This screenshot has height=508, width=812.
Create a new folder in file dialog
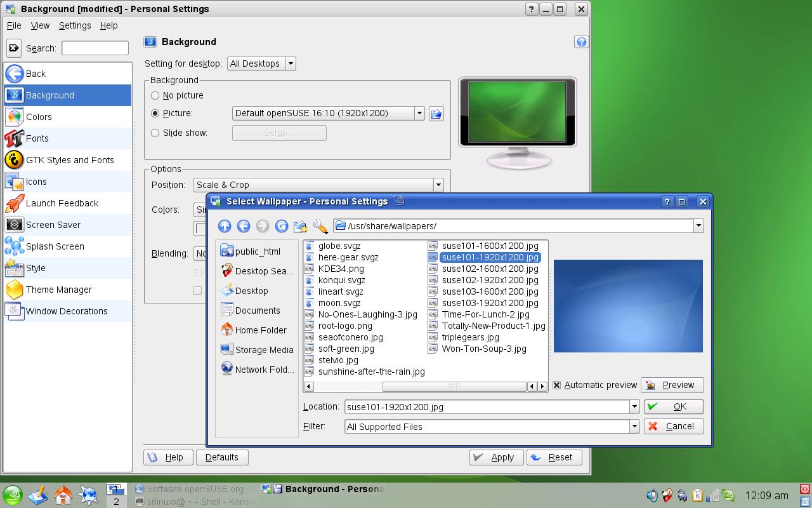[x=301, y=226]
